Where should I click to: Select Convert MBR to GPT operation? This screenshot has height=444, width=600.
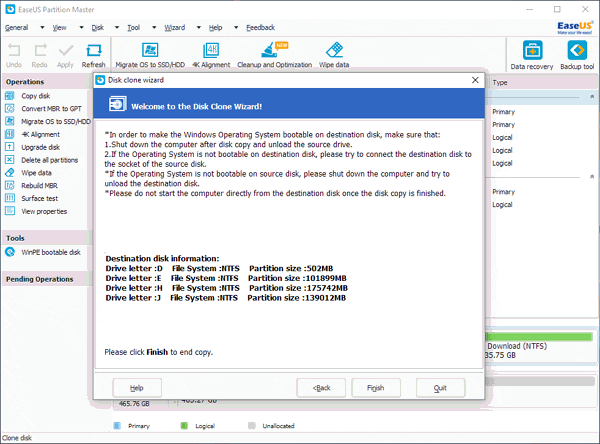click(x=51, y=109)
